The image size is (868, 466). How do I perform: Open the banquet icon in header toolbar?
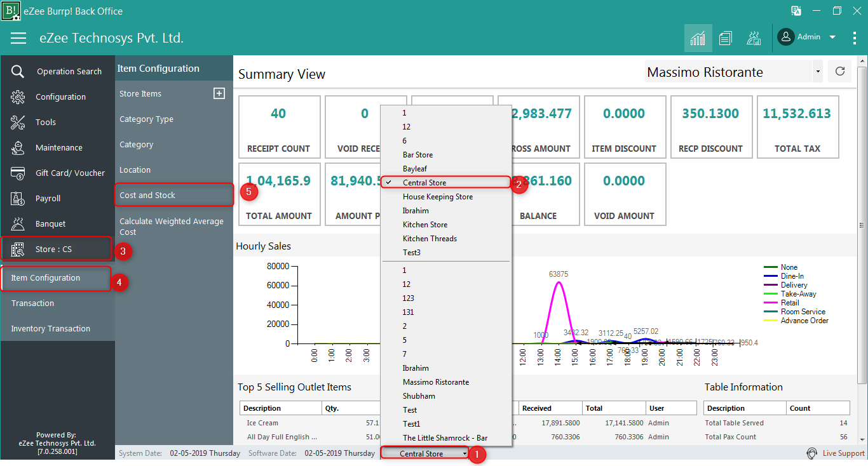(x=754, y=38)
